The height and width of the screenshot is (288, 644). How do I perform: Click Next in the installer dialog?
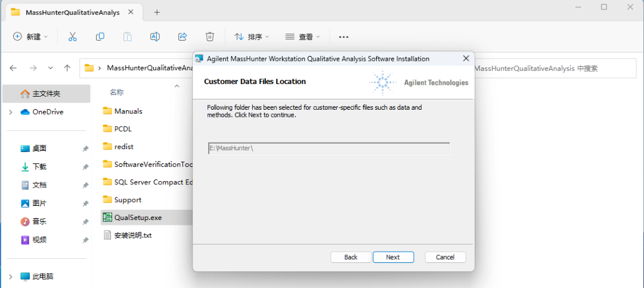click(393, 257)
